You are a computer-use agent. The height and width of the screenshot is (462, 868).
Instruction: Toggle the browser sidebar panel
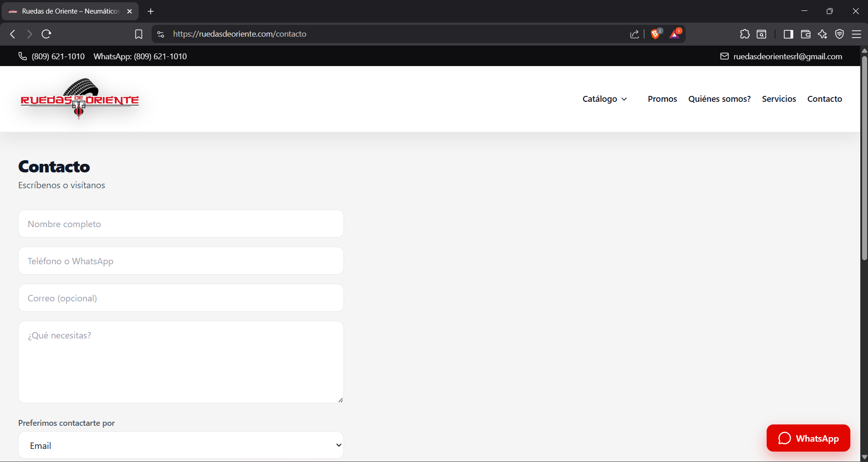tap(788, 34)
